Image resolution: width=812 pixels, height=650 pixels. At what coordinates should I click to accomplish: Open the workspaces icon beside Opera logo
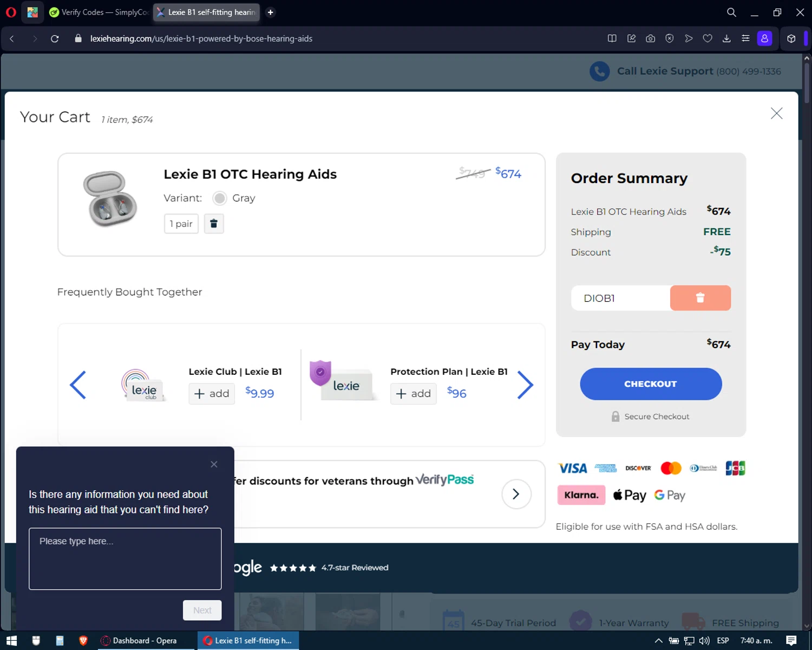(32, 12)
